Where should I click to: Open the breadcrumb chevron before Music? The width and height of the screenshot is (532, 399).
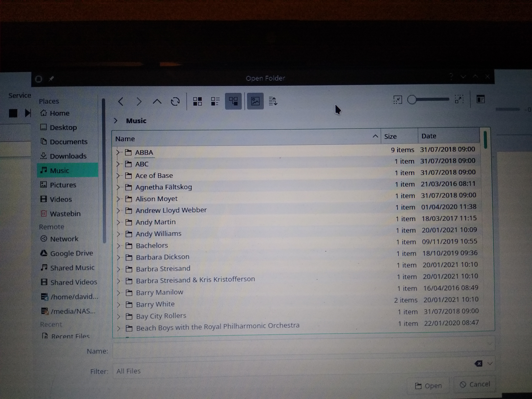pos(116,121)
